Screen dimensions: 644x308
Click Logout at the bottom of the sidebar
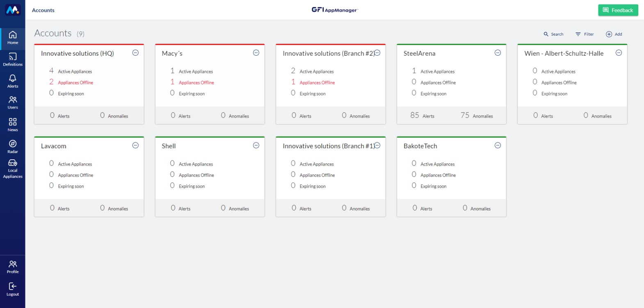pos(12,289)
